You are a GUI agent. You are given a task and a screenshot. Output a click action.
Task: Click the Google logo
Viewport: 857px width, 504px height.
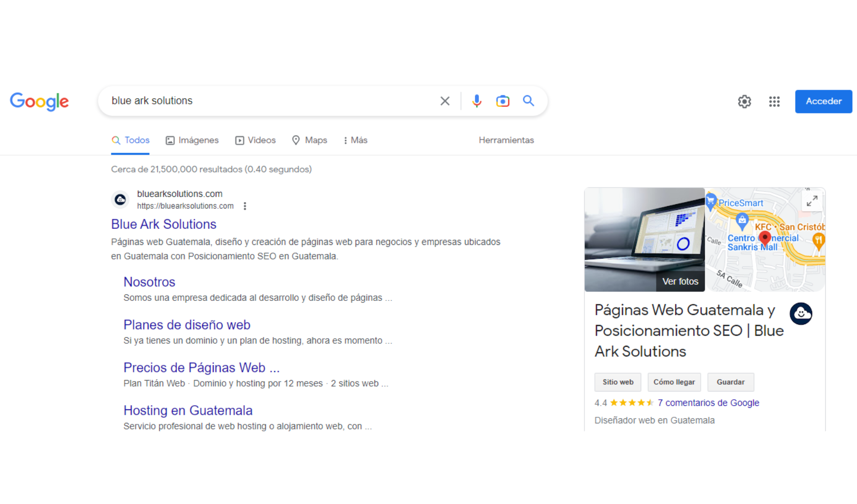[39, 101]
